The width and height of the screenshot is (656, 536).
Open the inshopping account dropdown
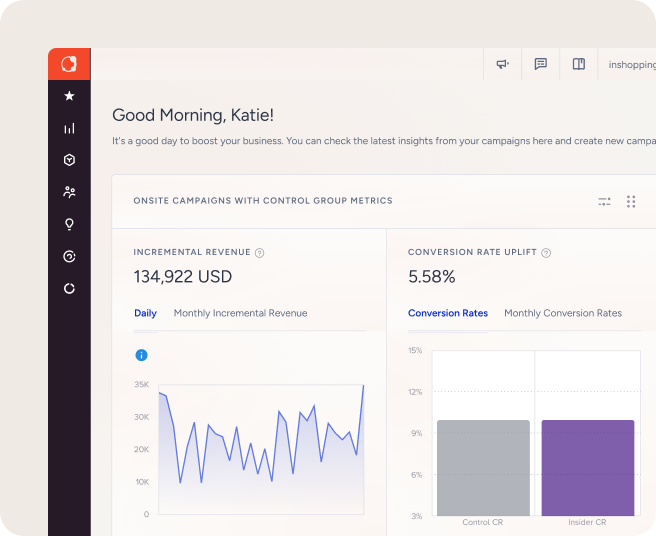pos(630,65)
